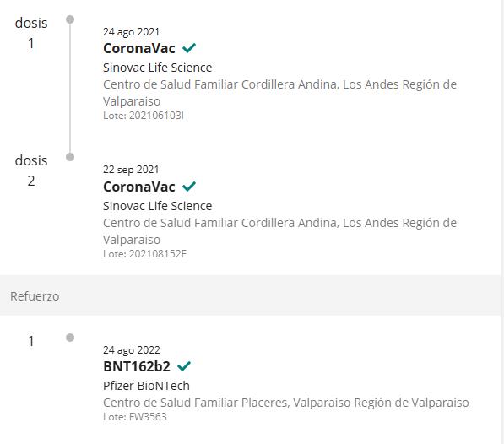Image resolution: width=504 pixels, height=444 pixels.
Task: Click the green checkmark beside first CoronaVac
Action: [x=189, y=48]
